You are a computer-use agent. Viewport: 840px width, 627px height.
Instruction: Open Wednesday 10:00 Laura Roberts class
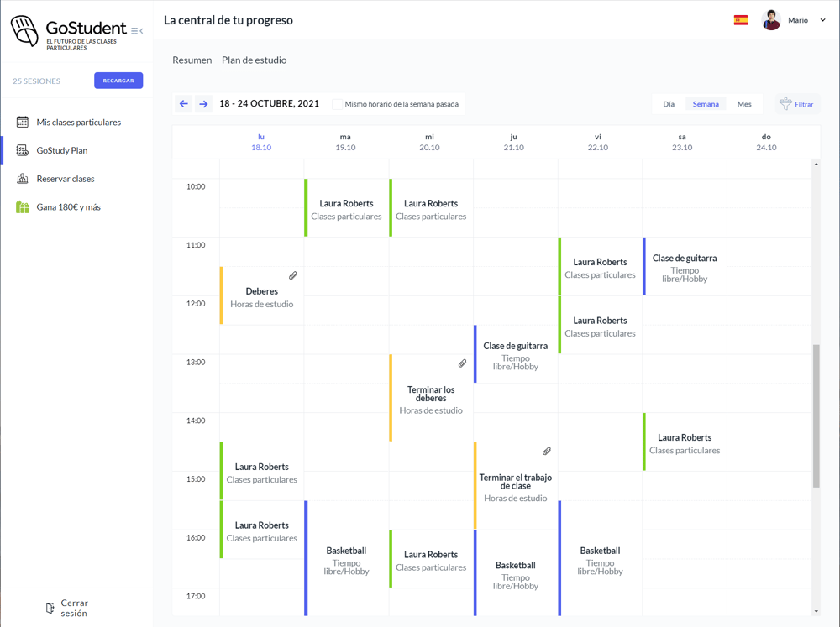pyautogui.click(x=431, y=208)
